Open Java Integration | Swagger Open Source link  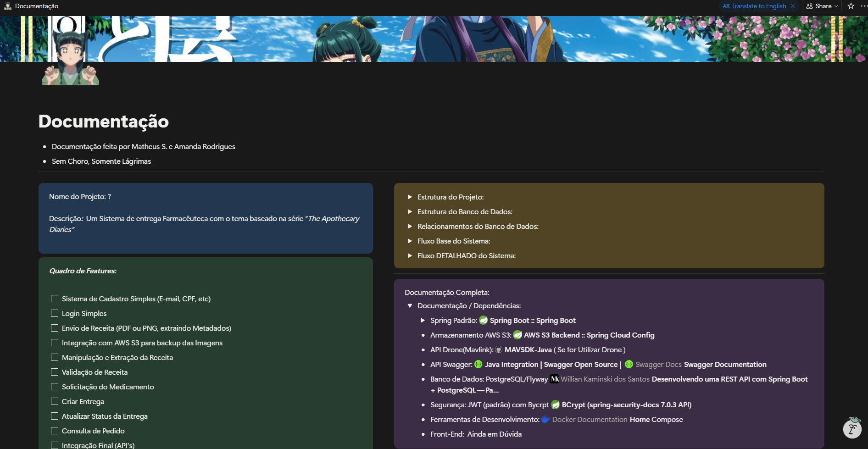pos(551,364)
